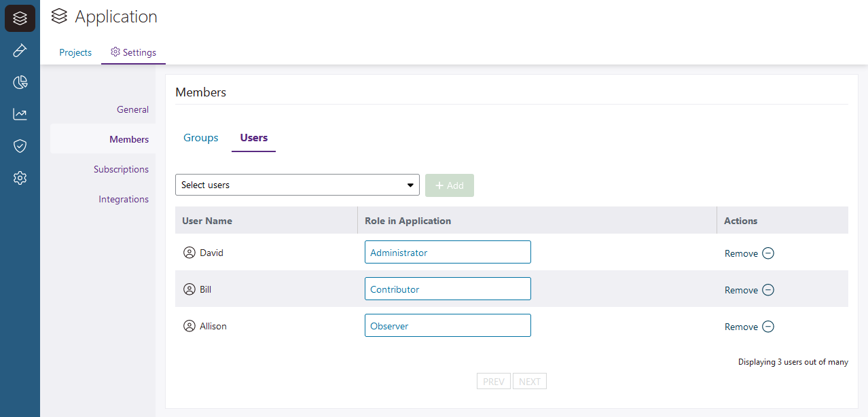Go to General settings section
868x417 pixels.
[132, 109]
